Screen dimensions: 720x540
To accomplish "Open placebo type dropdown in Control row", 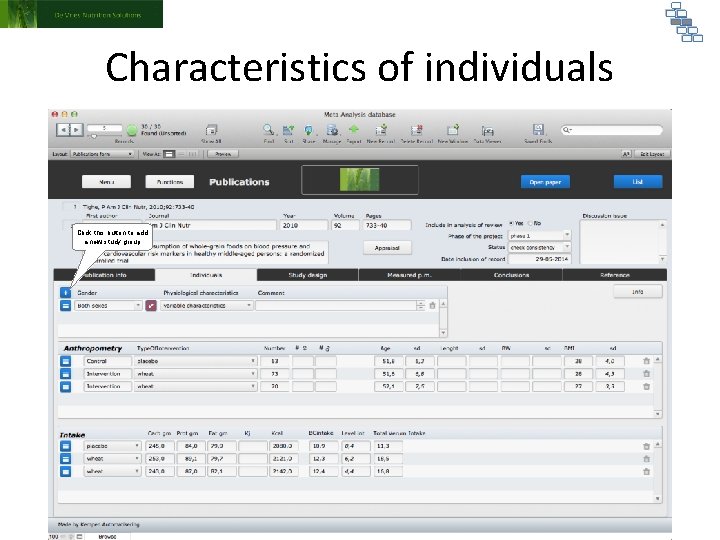I will point(196,361).
